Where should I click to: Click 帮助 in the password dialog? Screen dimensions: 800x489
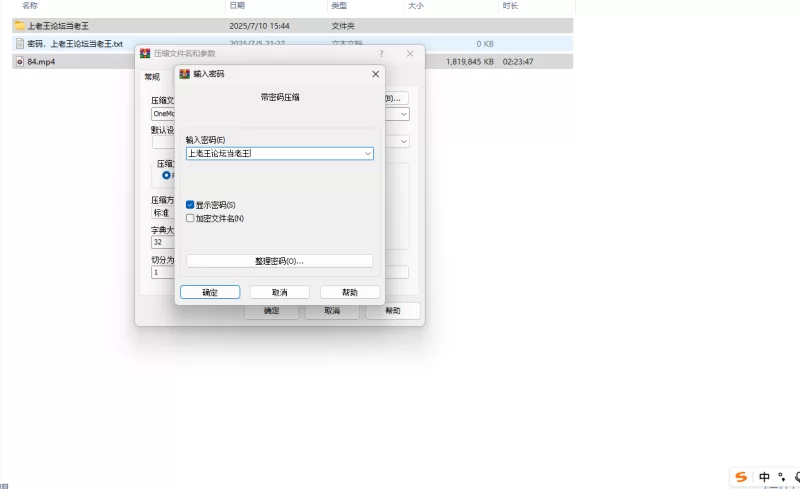(x=349, y=292)
